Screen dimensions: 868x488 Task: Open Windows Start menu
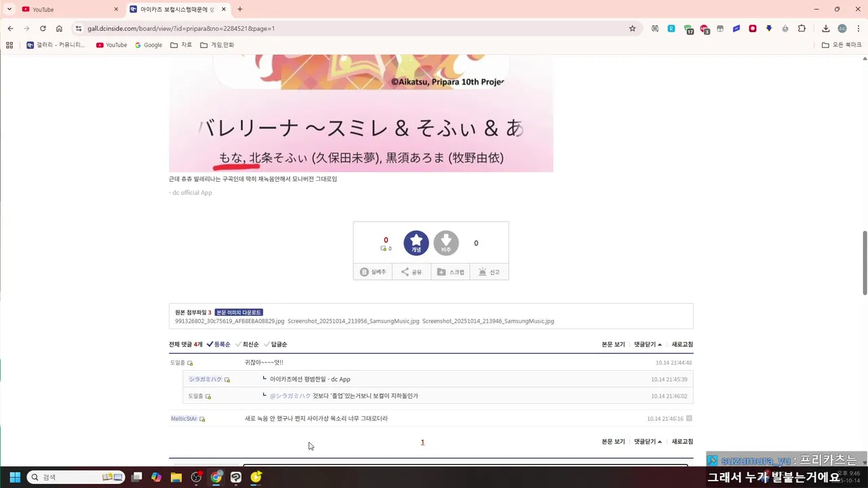[15, 477]
